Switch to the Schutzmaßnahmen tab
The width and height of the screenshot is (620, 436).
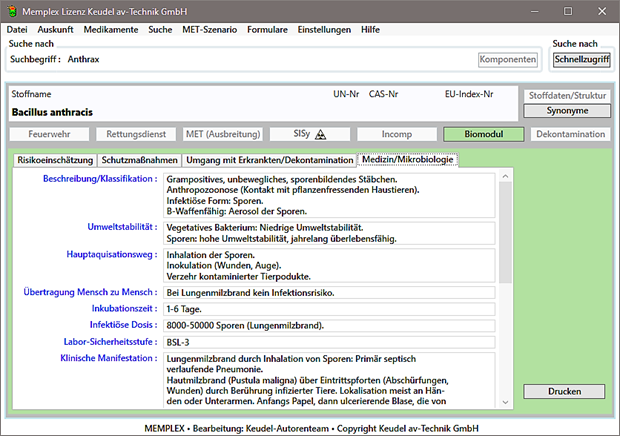(x=140, y=160)
